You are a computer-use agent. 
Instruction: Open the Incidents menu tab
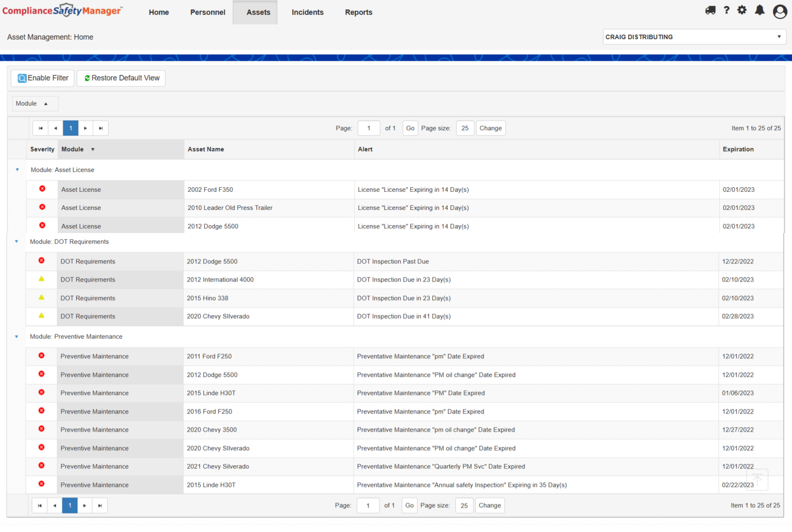click(307, 12)
